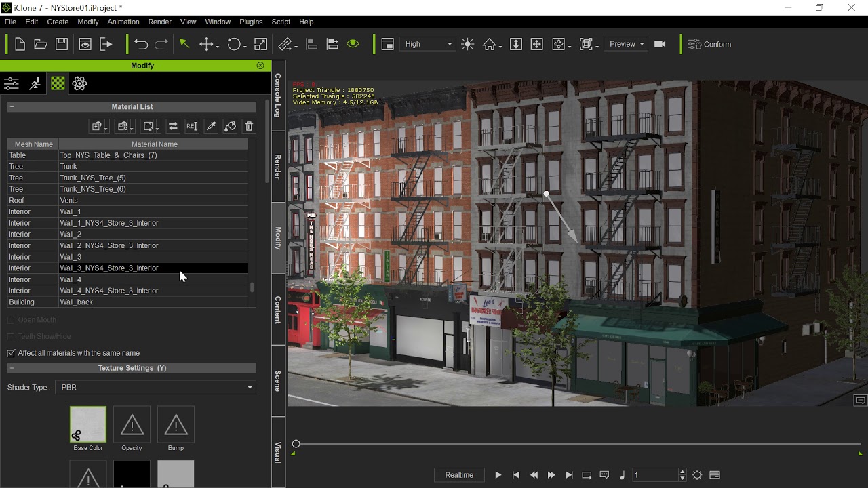Activate the Move object tool

point(206,44)
